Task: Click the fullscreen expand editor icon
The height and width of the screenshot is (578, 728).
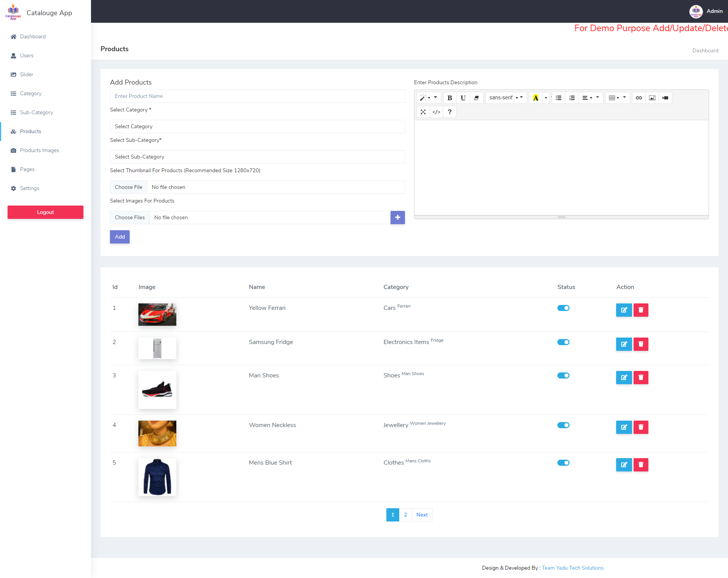Action: coord(423,112)
